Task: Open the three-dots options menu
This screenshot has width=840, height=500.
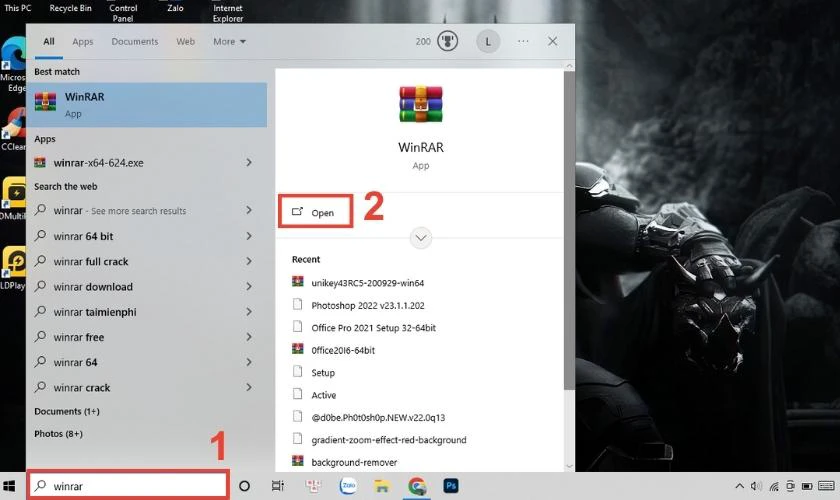Action: pyautogui.click(x=523, y=41)
